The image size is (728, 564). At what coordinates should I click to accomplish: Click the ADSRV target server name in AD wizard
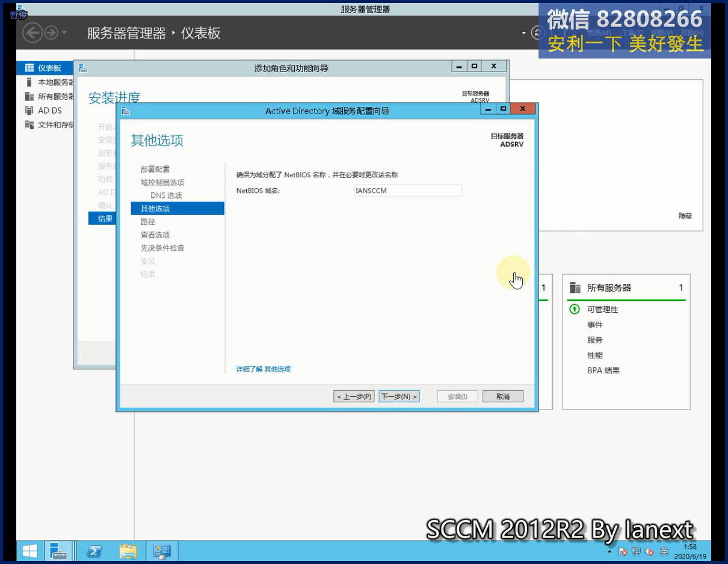[x=512, y=144]
